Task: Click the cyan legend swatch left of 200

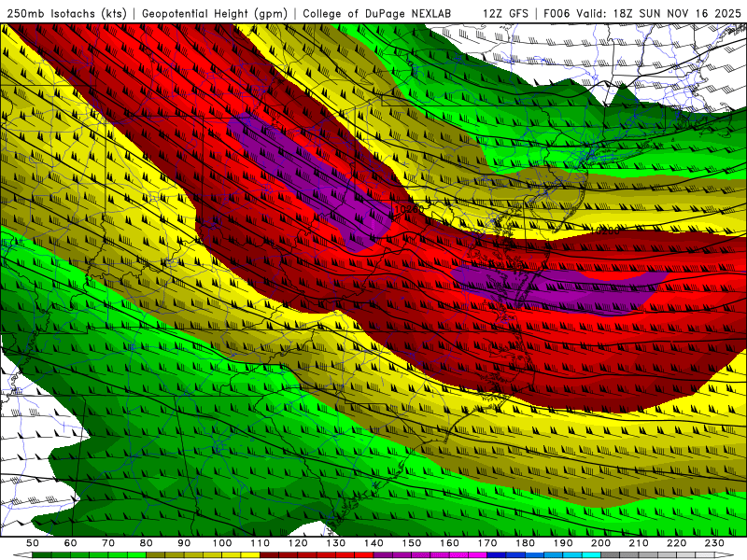Action: click(x=591, y=554)
